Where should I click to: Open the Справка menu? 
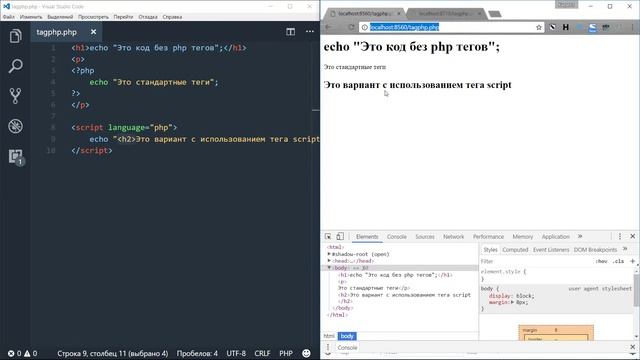tap(172, 17)
